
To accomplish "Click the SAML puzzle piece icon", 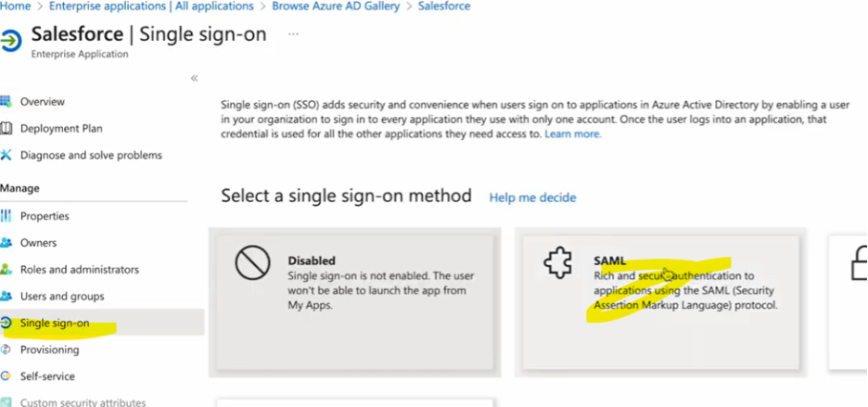I will click(x=557, y=263).
